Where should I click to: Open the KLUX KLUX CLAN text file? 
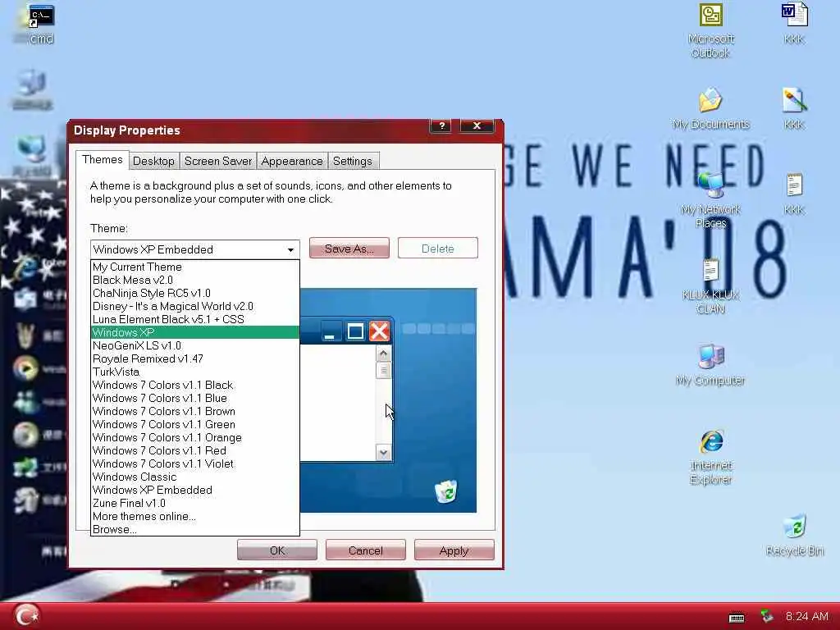click(711, 285)
